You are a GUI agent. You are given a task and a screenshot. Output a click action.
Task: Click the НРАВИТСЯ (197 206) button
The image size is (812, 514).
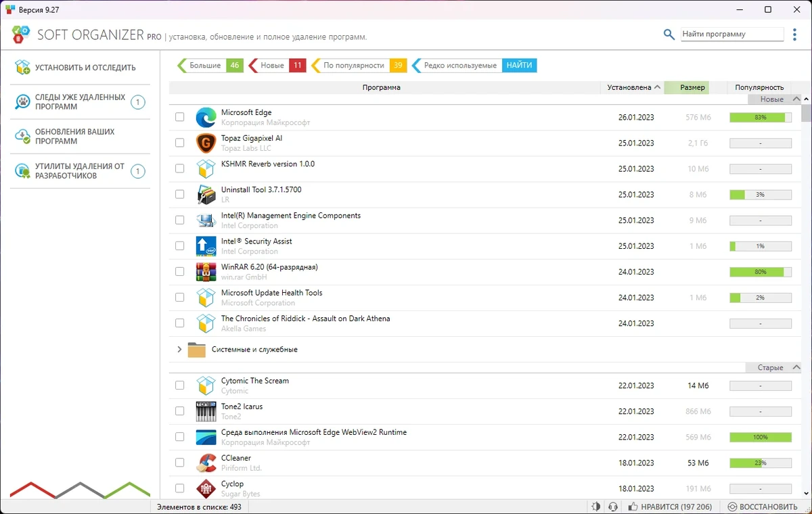[669, 507]
